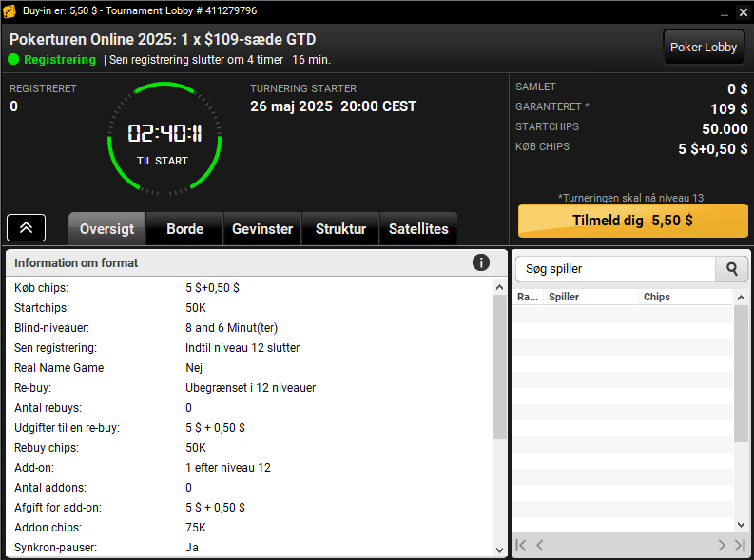Select the Satellites tab
The height and width of the screenshot is (560, 754).
[x=418, y=229]
